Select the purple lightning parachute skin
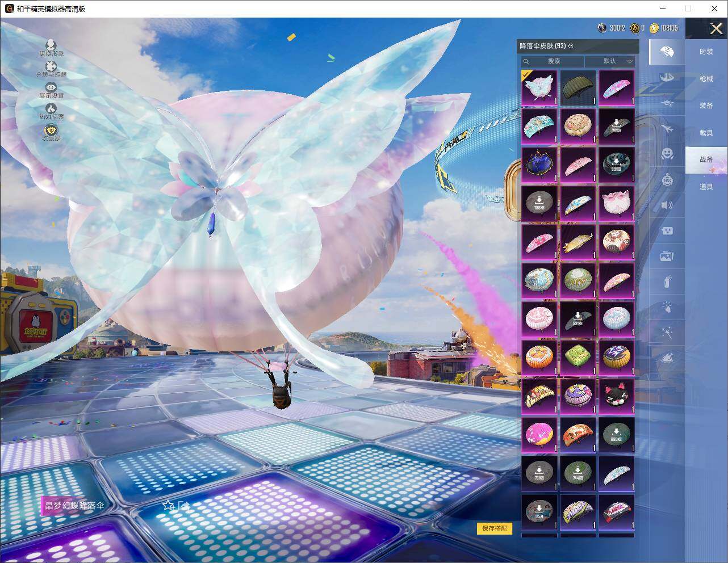The width and height of the screenshot is (728, 563). pos(617,358)
